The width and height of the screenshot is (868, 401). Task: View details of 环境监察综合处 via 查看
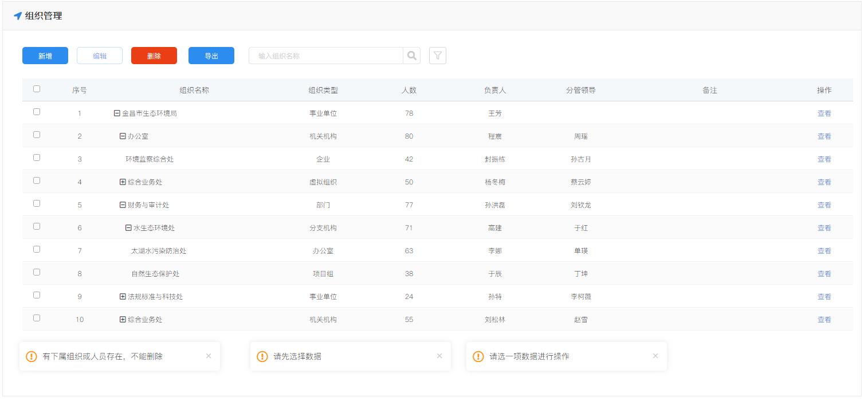click(824, 159)
